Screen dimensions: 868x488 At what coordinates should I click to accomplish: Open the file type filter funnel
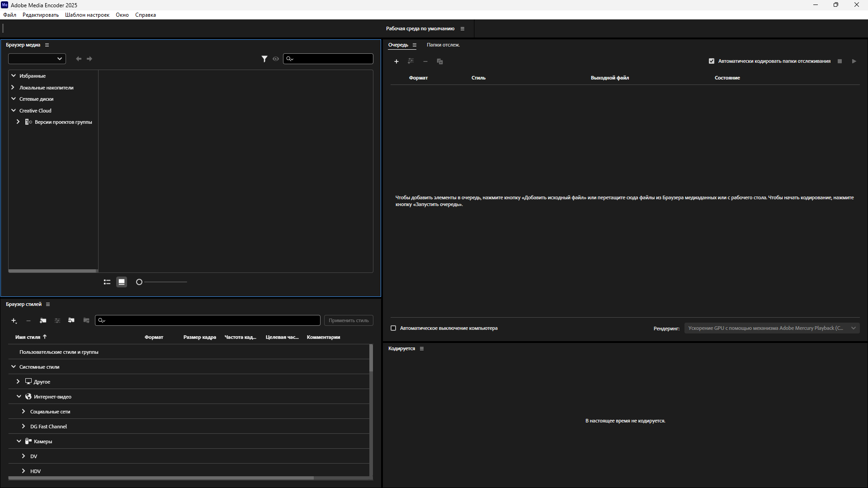tap(264, 59)
